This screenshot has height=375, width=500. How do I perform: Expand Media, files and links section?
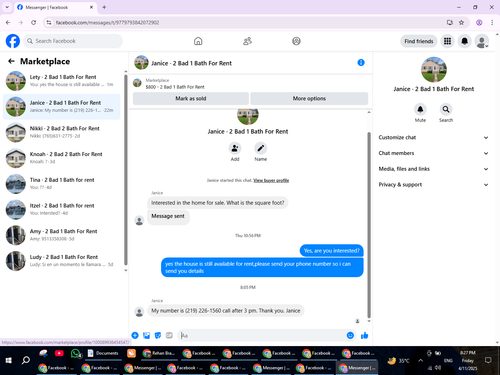tap(433, 169)
